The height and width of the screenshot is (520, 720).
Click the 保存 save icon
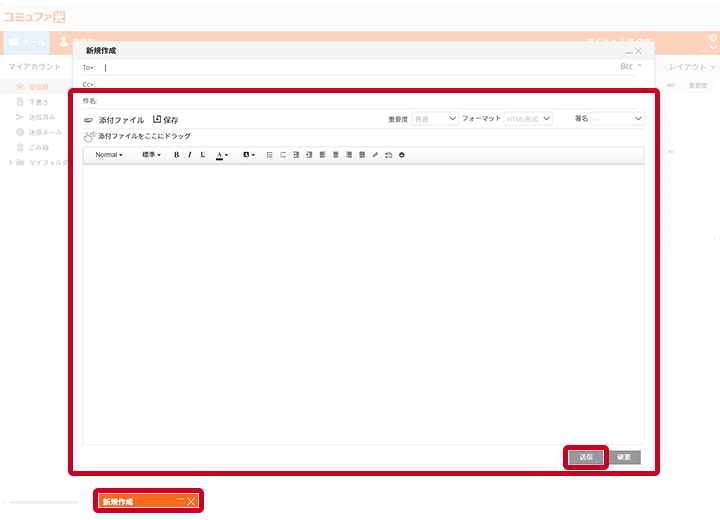pyautogui.click(x=157, y=119)
